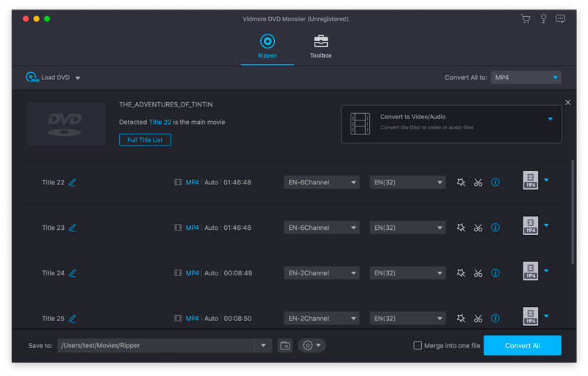
Task: Click the Save to path field
Action: coord(156,345)
